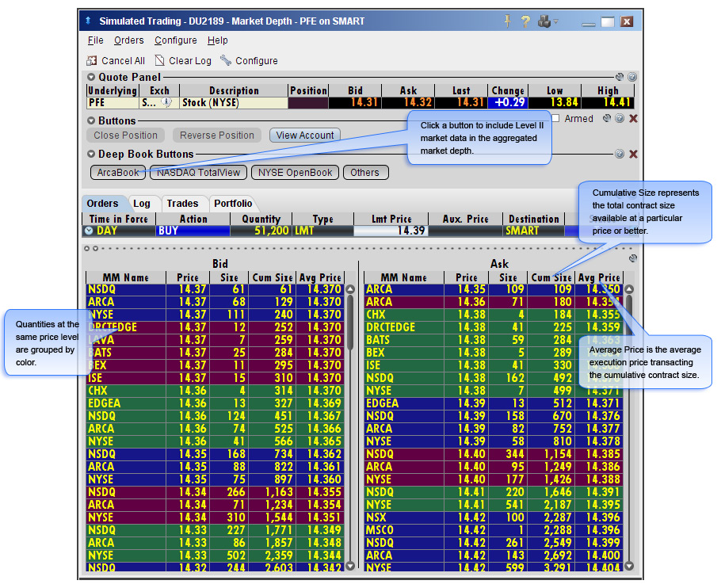Click the Lmt Price field showing 14.39

click(x=391, y=231)
